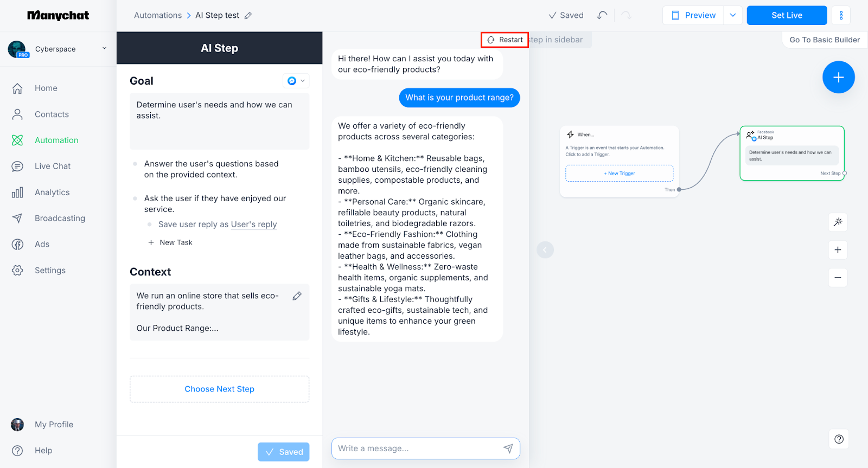Expand the Cyberspace account dropdown
Image resolution: width=868 pixels, height=468 pixels.
click(104, 48)
